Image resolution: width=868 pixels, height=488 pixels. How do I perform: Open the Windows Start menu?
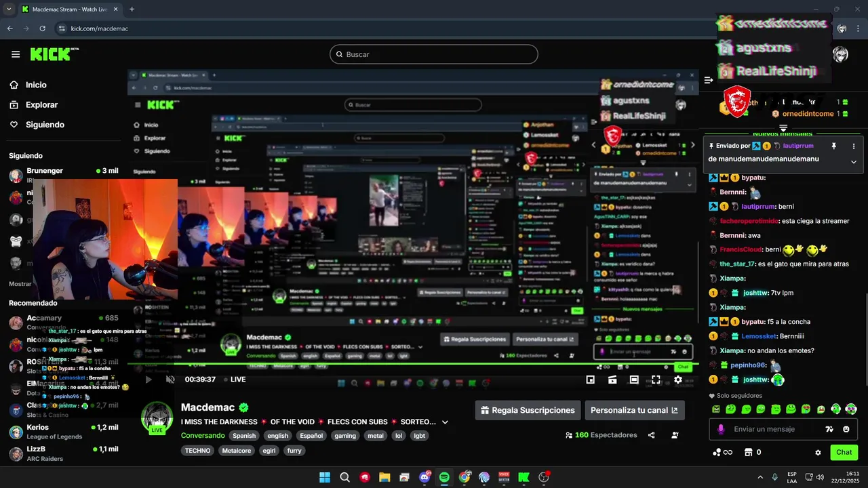(x=325, y=477)
